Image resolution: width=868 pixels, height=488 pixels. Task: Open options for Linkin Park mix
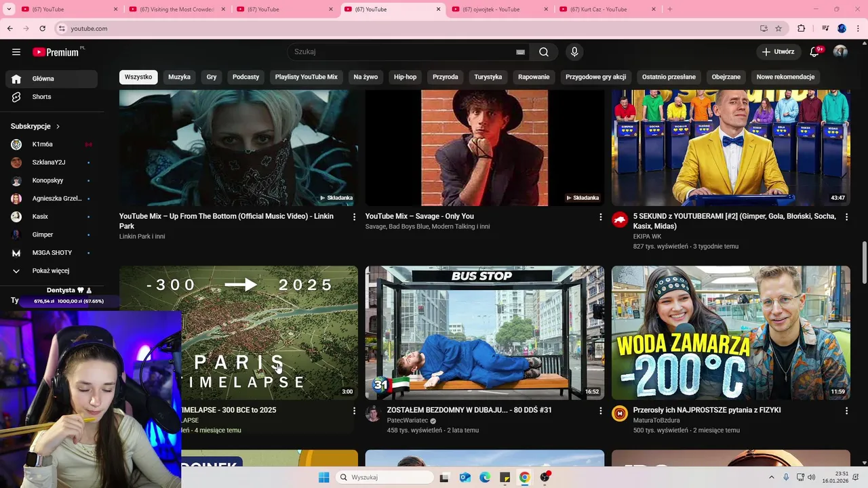[x=354, y=217]
